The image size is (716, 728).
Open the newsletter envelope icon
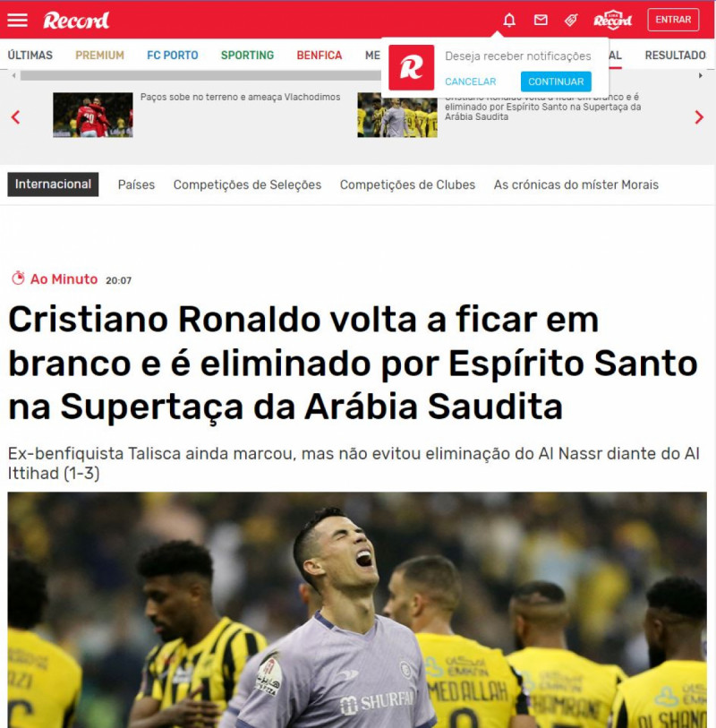click(x=541, y=20)
